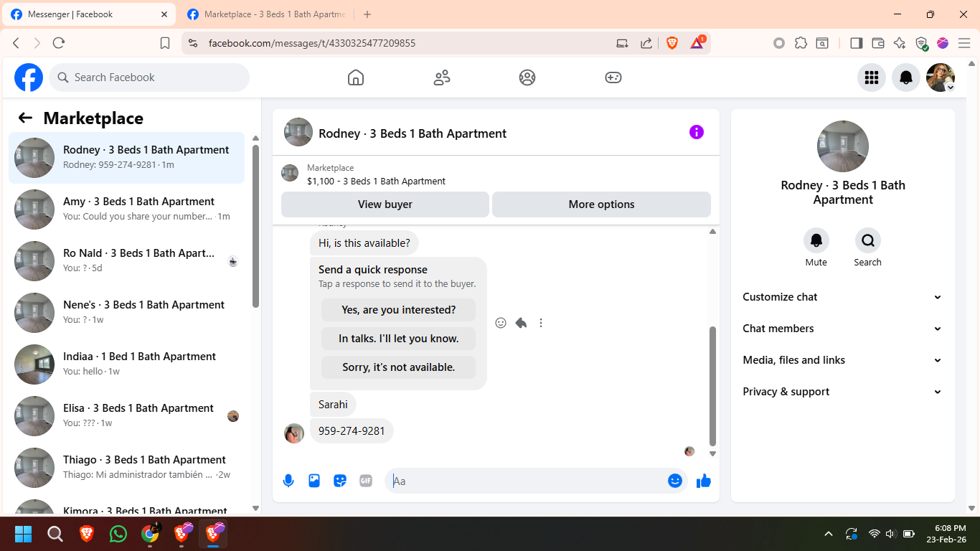Open more options for the quick response message

point(541,323)
